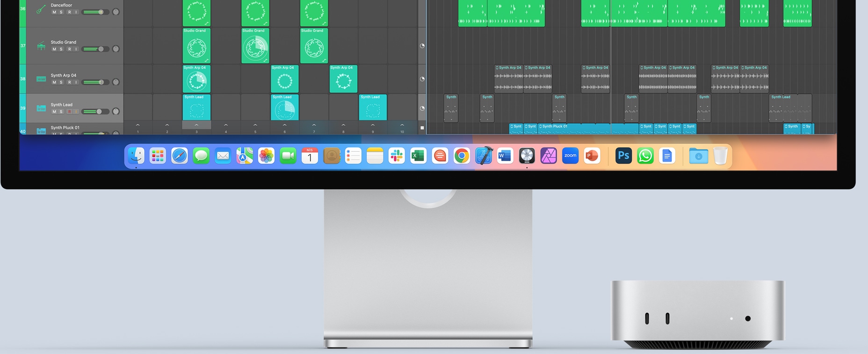Trigger the Synth Lead cell in scene 9

(373, 107)
